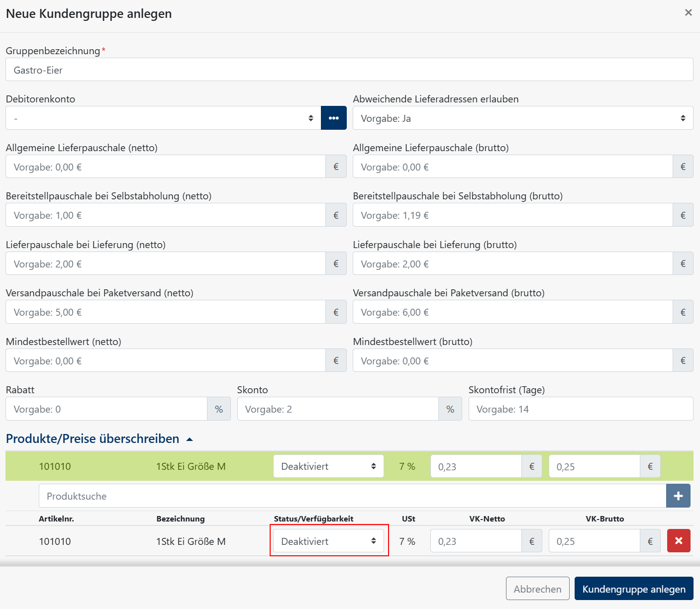Remove product 101010 with red X button
Viewport: 700px width, 609px height.
(x=679, y=541)
